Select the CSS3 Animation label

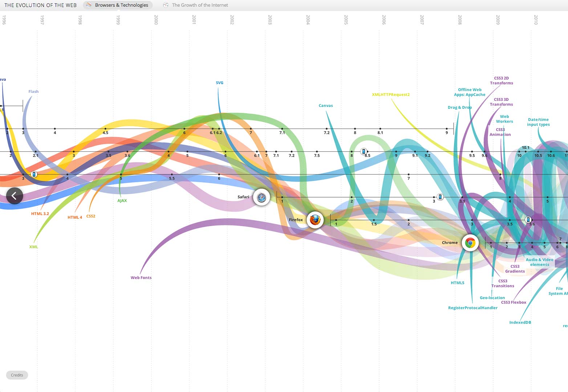click(x=500, y=132)
